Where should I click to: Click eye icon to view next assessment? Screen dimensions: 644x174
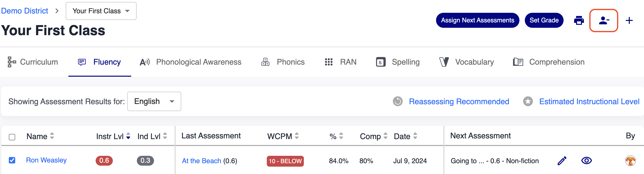coord(586,160)
